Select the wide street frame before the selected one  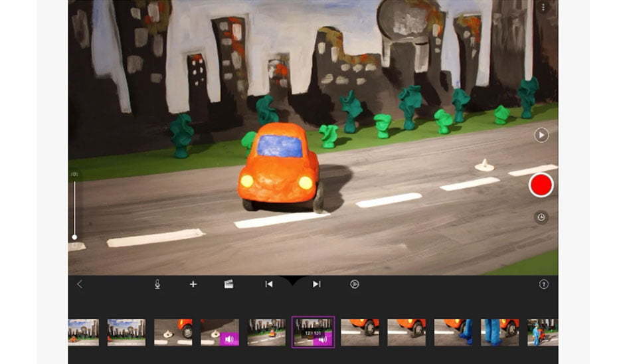pyautogui.click(x=266, y=332)
